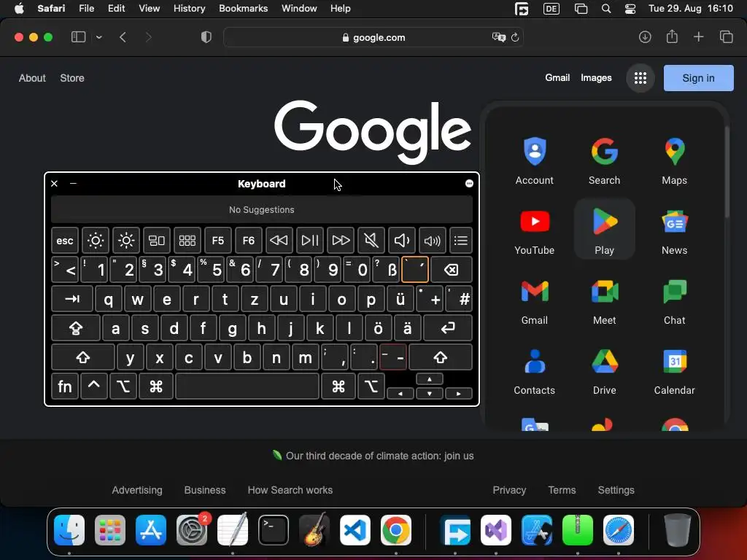Open the Edit menu
This screenshot has height=560, width=747.
tap(116, 9)
